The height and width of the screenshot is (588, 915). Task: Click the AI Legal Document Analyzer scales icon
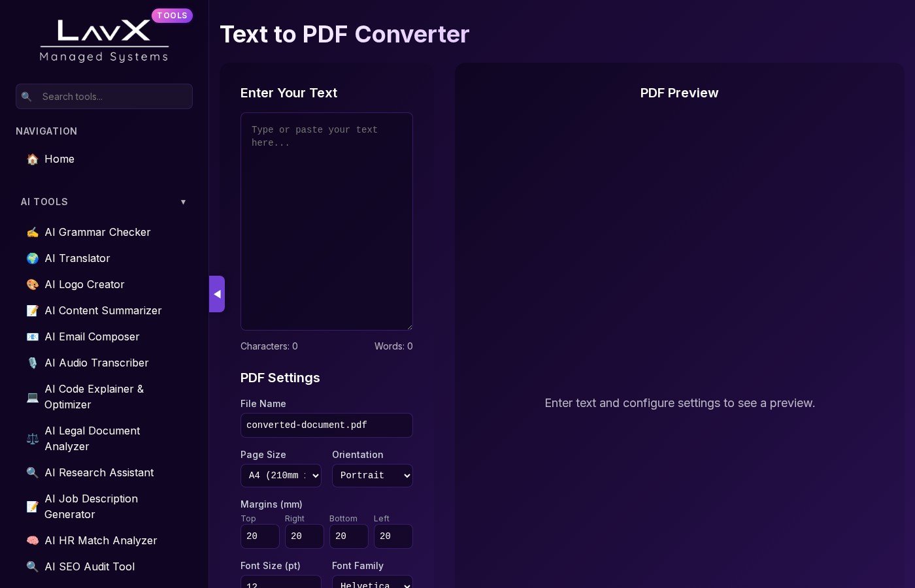pyautogui.click(x=32, y=439)
